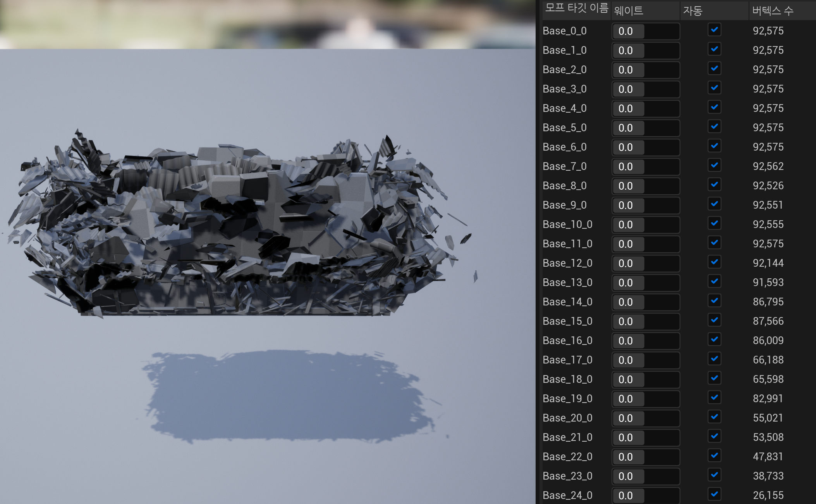Toggle auto checkbox for Base_20_0
Screen dimensions: 816x504
click(x=714, y=417)
